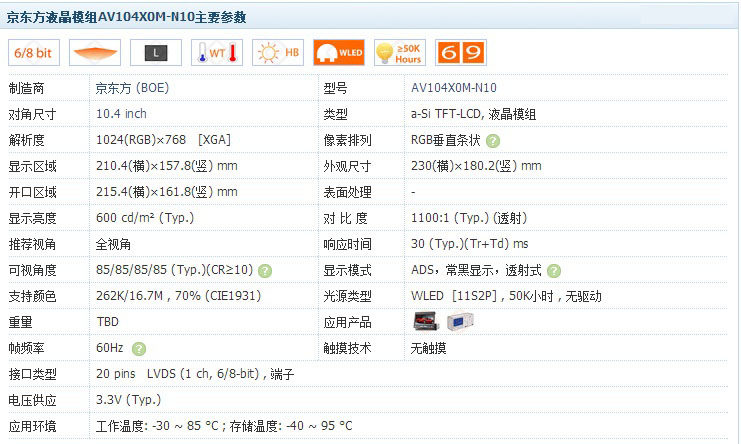Open help icon beside RGB垂直条状
Viewport: 741px width, 444px height.
coord(493,141)
